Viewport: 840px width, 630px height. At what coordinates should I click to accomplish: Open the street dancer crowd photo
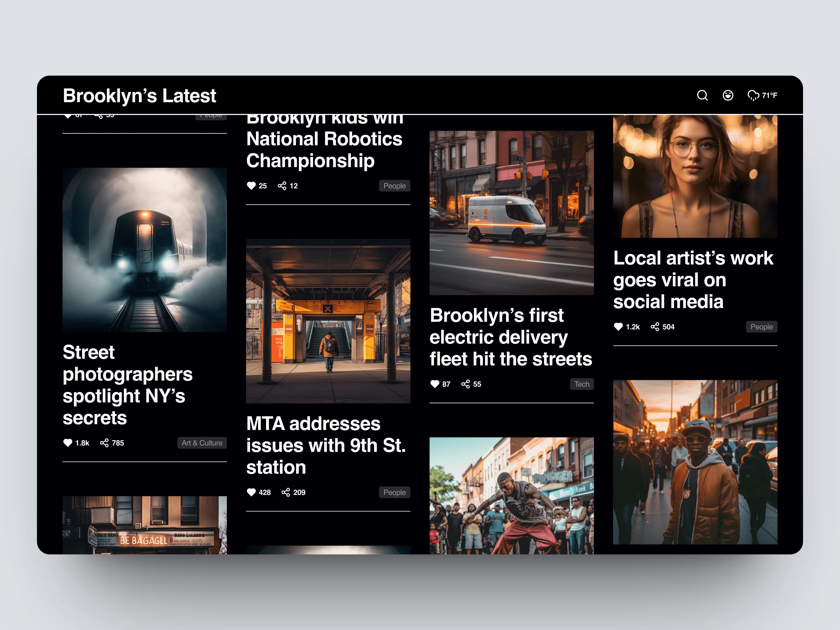tap(511, 495)
